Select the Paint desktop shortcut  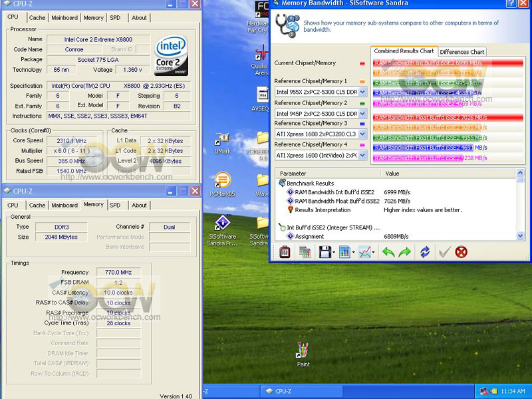click(303, 354)
